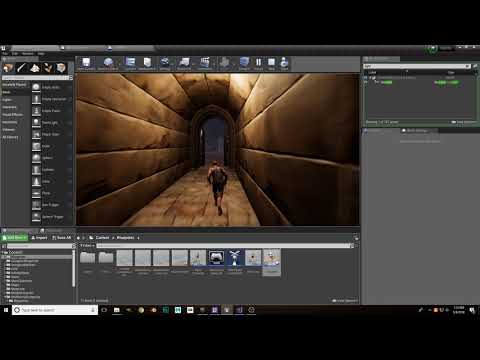Screen dimensions: 480x360
Task: Select the Sphere Trigger item
Action: point(52,217)
